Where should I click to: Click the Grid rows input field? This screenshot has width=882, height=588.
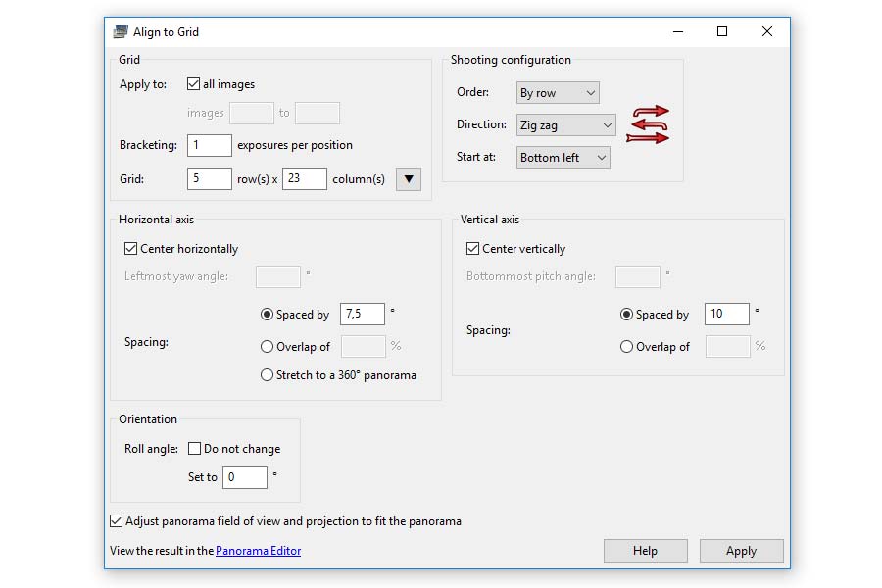(x=210, y=178)
